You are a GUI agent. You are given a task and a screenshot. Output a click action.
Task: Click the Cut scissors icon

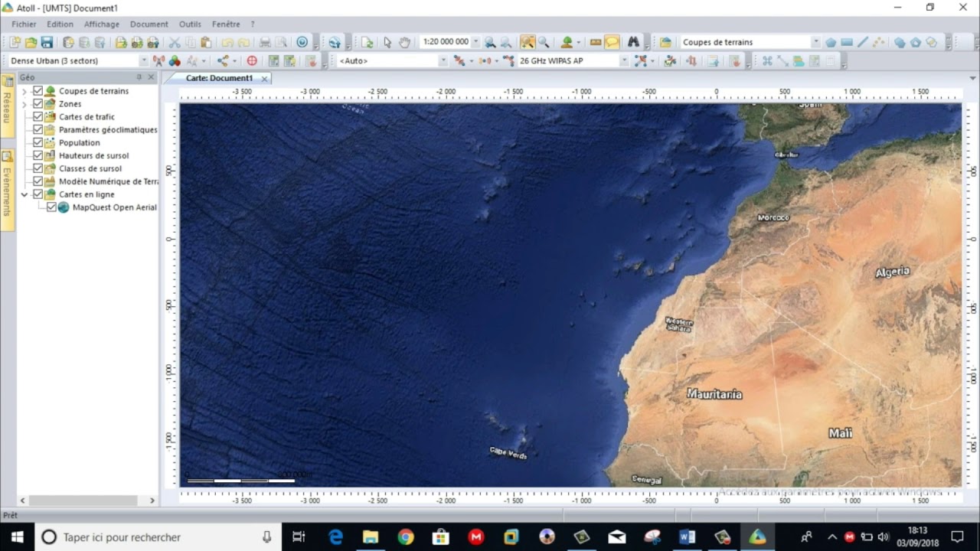point(175,42)
